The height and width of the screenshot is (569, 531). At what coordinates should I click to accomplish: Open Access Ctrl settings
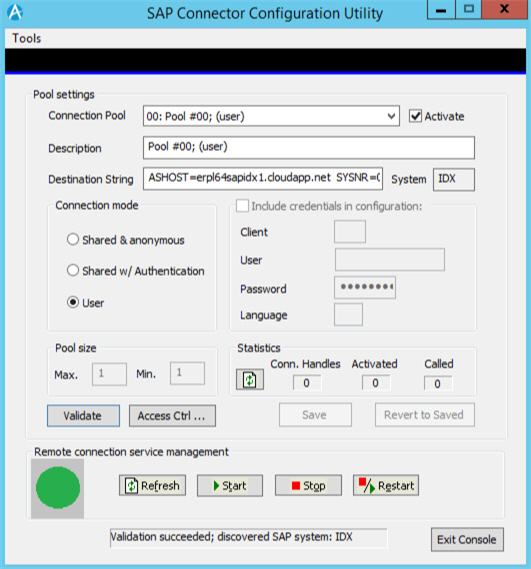pyautogui.click(x=172, y=416)
